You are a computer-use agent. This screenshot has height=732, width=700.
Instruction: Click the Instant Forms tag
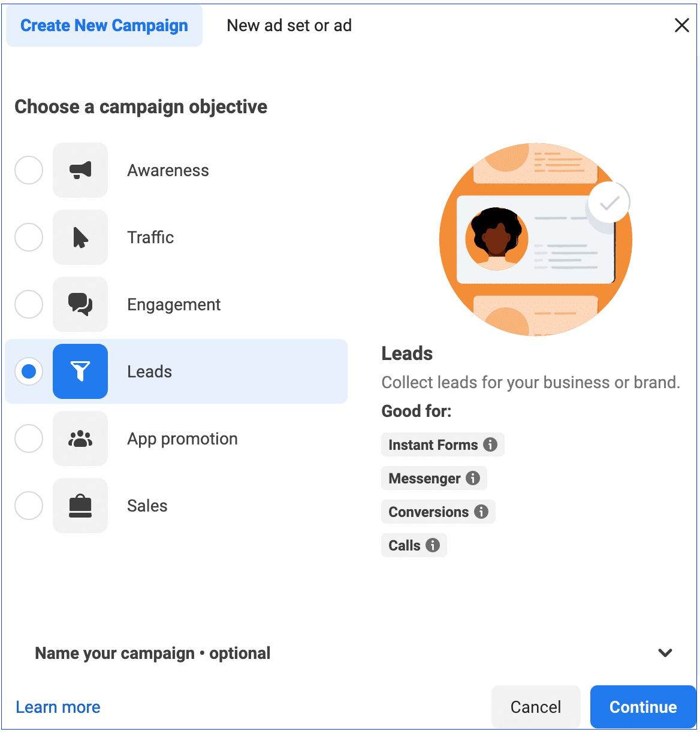442,444
